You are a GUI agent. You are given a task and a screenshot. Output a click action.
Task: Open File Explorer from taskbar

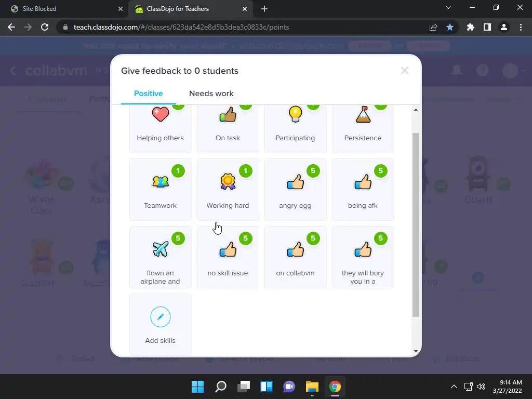pos(312,387)
